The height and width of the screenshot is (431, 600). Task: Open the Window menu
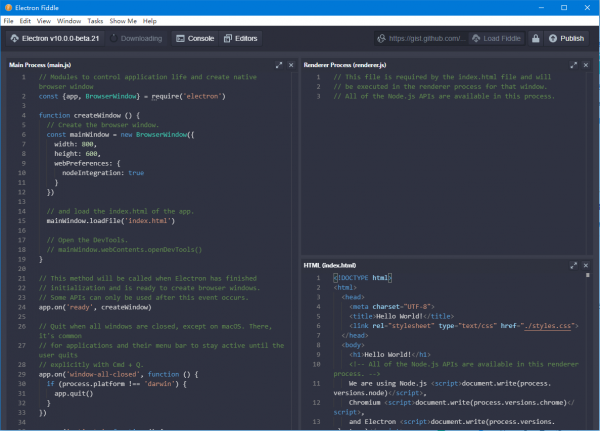point(69,21)
